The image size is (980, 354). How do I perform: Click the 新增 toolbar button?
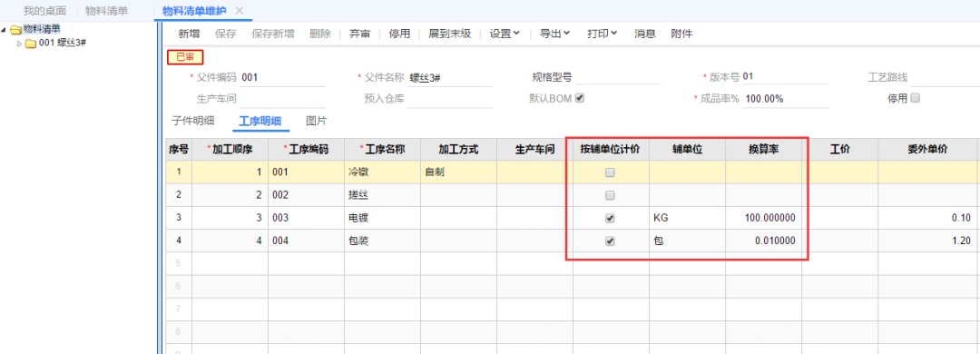[189, 34]
